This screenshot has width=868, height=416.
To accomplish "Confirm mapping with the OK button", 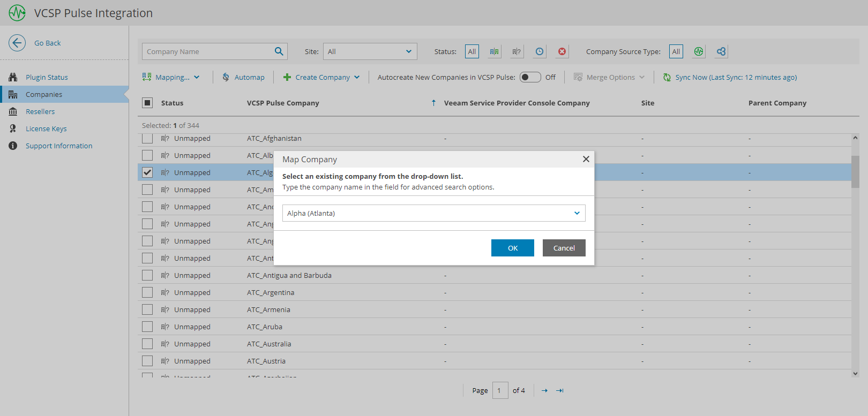I will [512, 248].
